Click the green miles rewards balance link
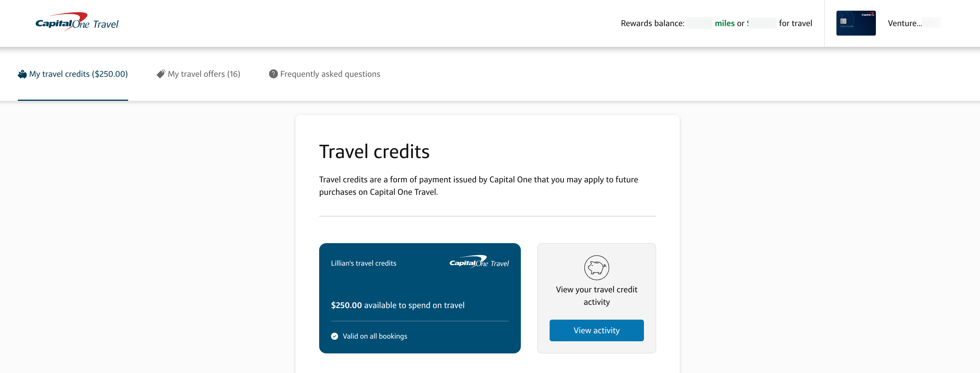Viewport: 980px width, 373px height. pyautogui.click(x=725, y=23)
